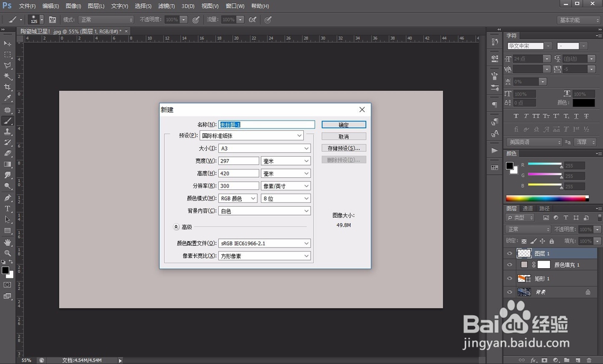Select the Eyedropper tool

pos(7,98)
